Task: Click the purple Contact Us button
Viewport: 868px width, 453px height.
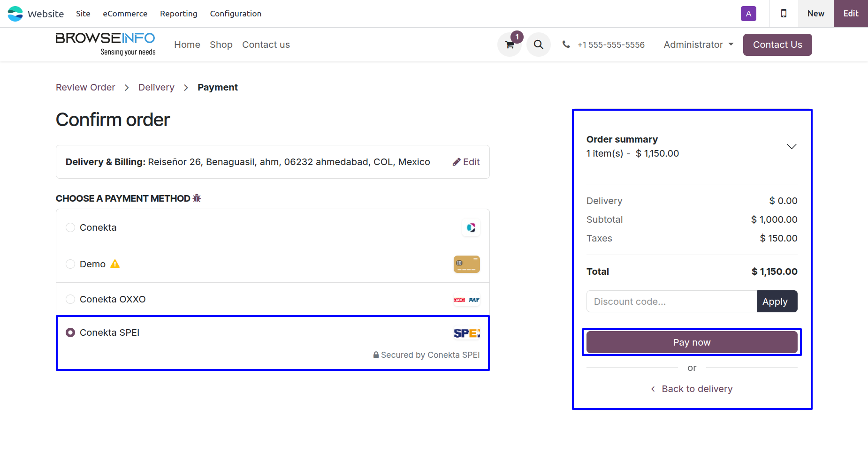Action: click(x=777, y=45)
